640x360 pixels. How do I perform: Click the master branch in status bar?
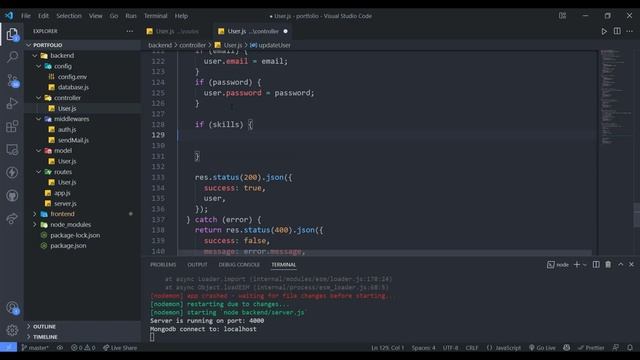point(35,348)
